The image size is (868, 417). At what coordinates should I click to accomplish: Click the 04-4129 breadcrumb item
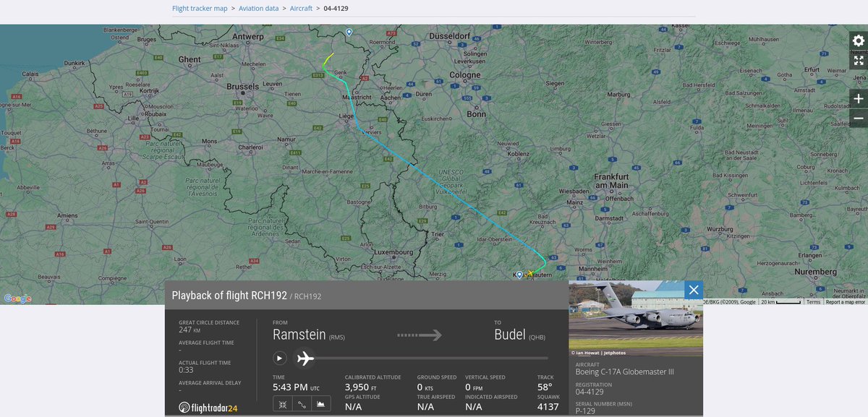[x=335, y=8]
